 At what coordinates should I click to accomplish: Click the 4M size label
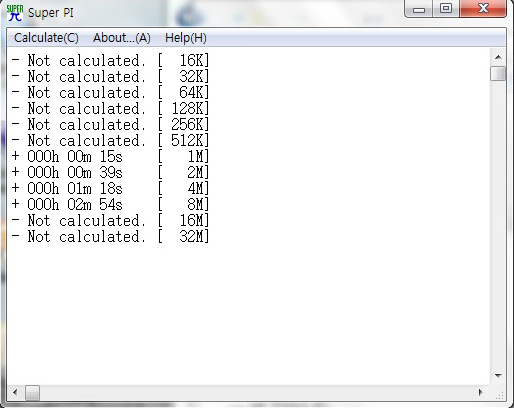click(196, 188)
